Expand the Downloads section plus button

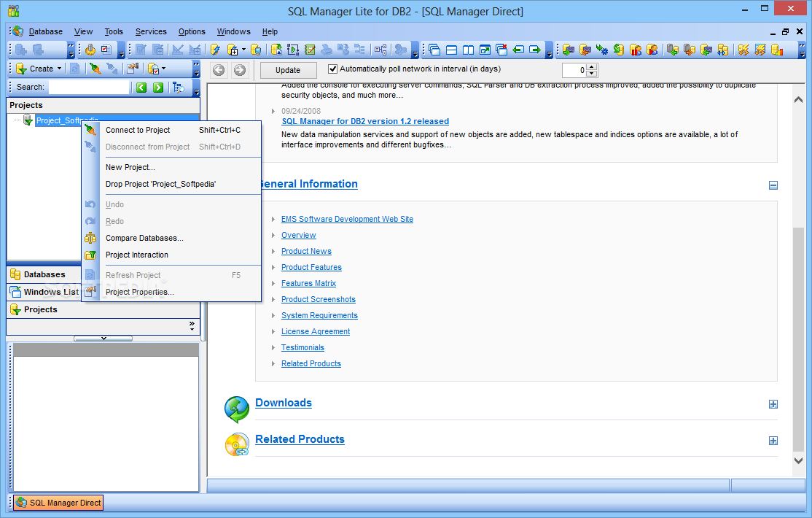(x=773, y=404)
